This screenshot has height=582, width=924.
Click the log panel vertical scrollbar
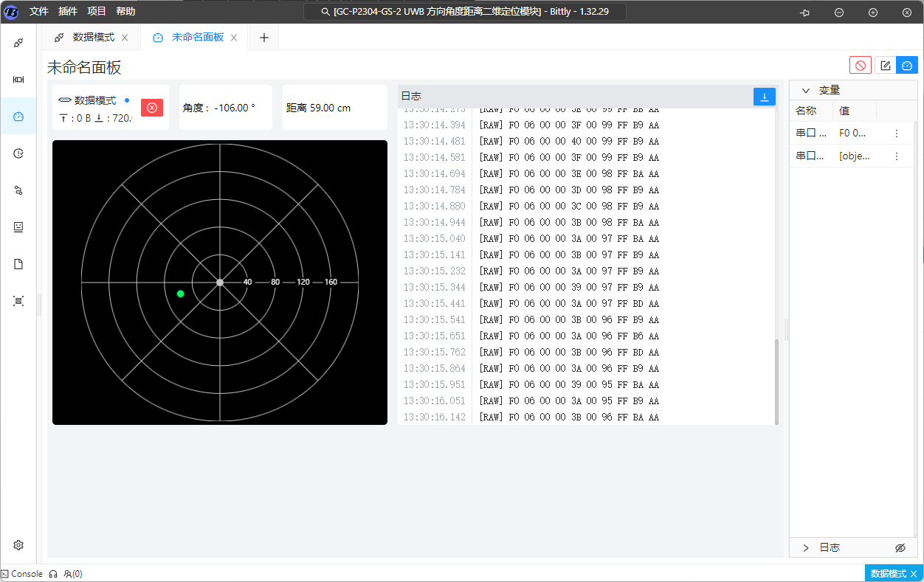tap(776, 380)
